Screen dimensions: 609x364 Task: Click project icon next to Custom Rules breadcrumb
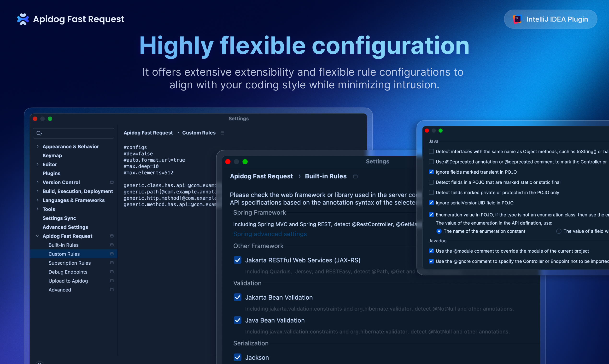223,133
